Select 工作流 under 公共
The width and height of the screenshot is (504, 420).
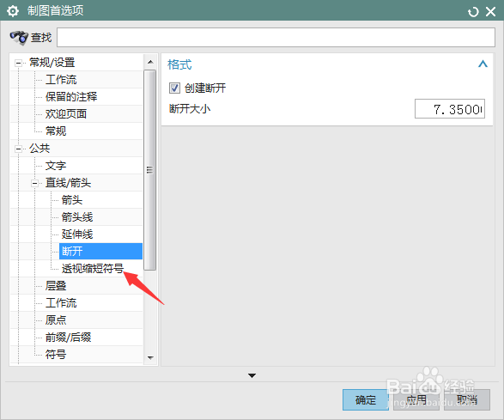[x=61, y=303]
